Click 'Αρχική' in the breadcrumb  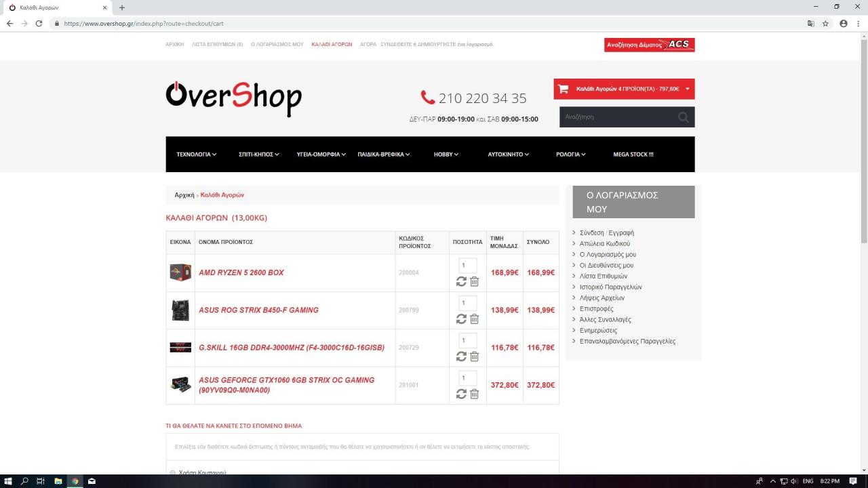184,195
